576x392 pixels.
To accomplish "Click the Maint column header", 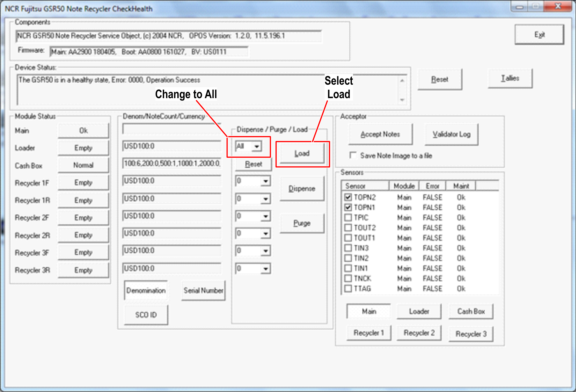I will [x=461, y=186].
